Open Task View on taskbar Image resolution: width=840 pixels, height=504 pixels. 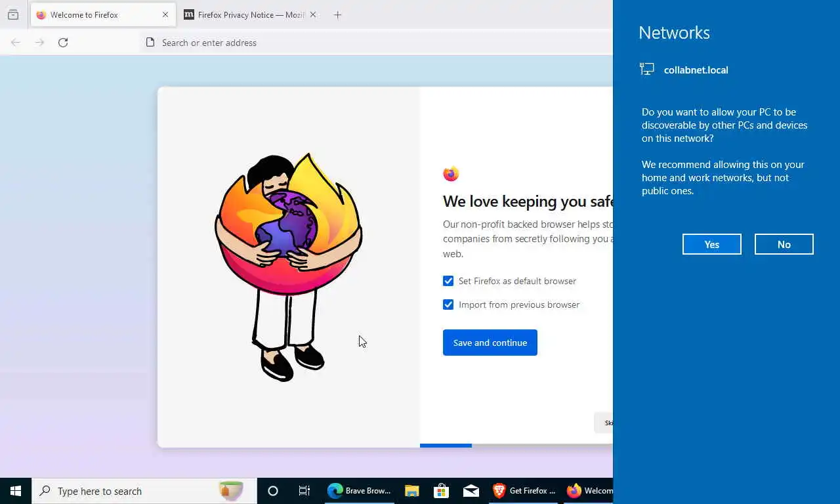coord(304,491)
